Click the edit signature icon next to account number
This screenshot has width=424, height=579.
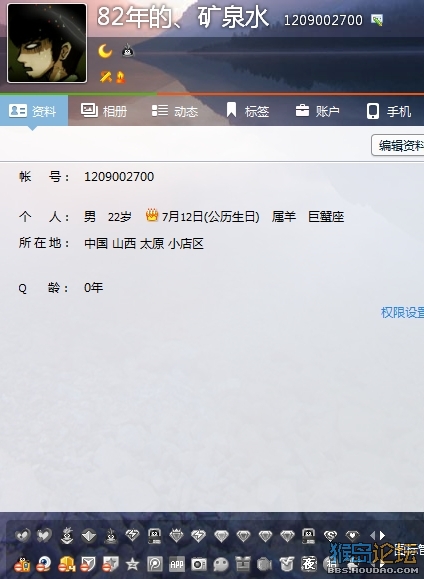click(377, 20)
